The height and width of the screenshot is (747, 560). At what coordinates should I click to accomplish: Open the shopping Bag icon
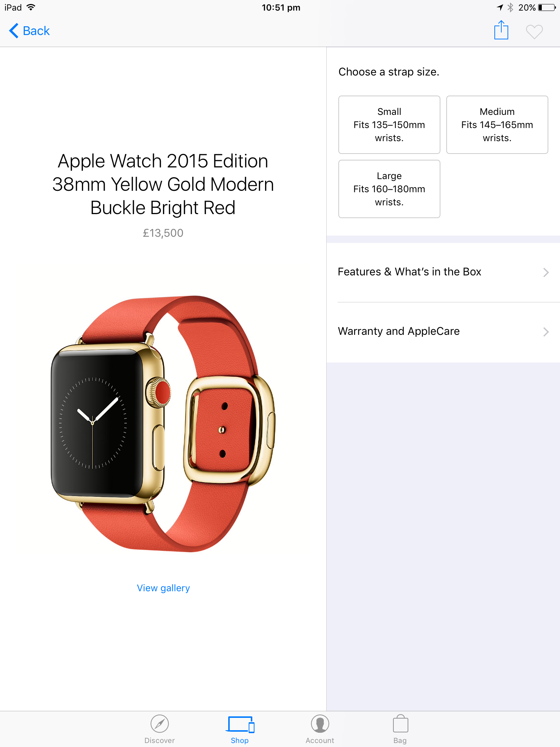400,723
